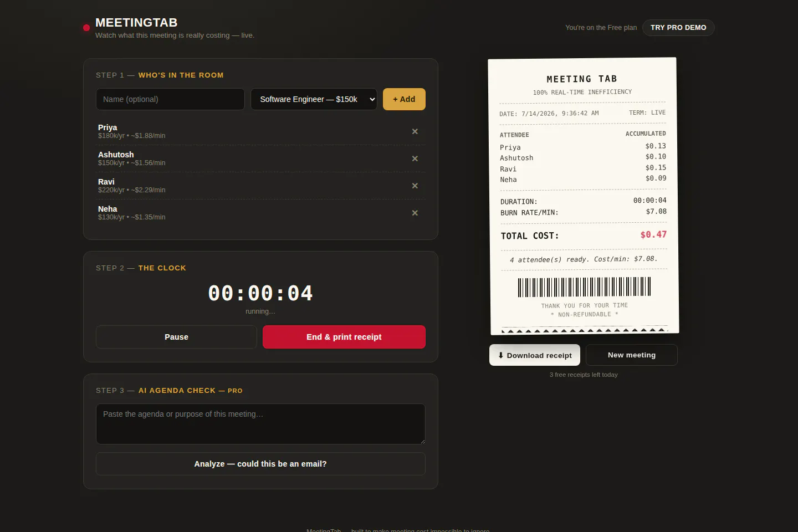Select Priya's $180k/yr rate text
Viewport: 798px width, 532px height.
[x=132, y=136]
